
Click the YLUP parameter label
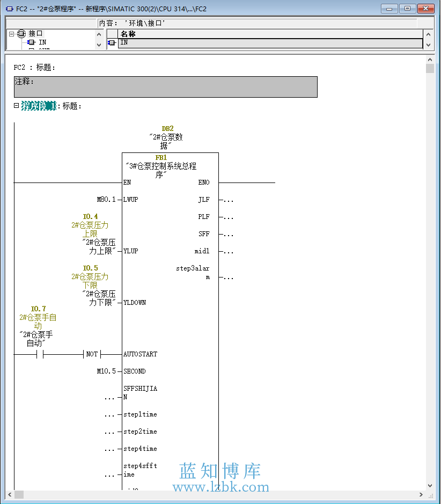pyautogui.click(x=131, y=251)
